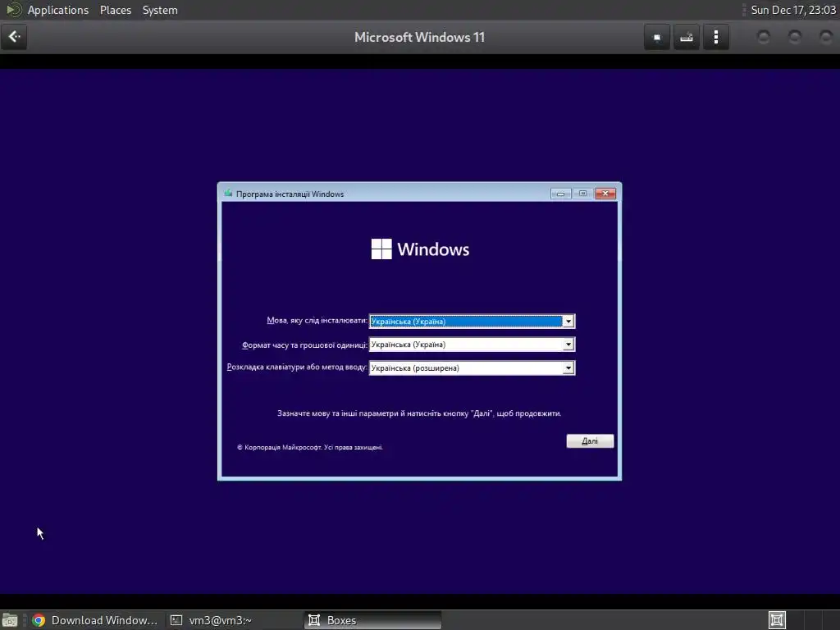Click the Chrome icon in the taskbar

click(39, 620)
